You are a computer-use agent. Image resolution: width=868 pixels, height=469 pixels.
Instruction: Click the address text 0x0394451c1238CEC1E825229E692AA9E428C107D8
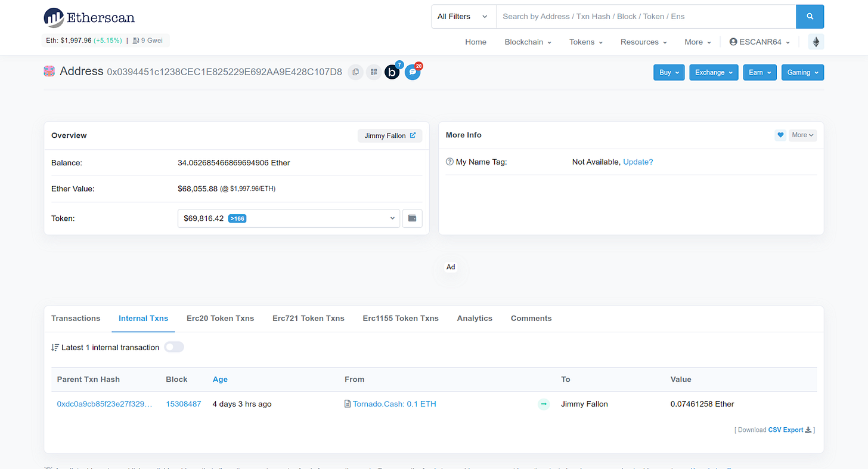(x=224, y=72)
